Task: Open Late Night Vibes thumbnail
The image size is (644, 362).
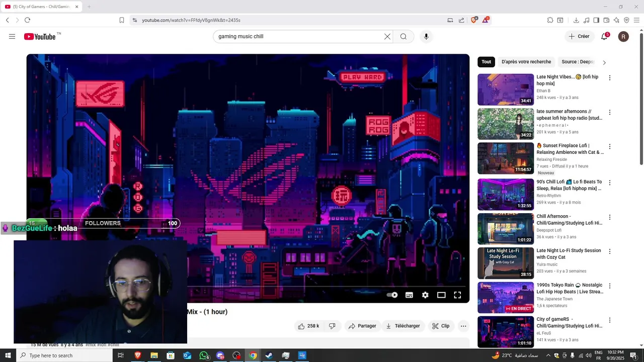Action: 506,89
